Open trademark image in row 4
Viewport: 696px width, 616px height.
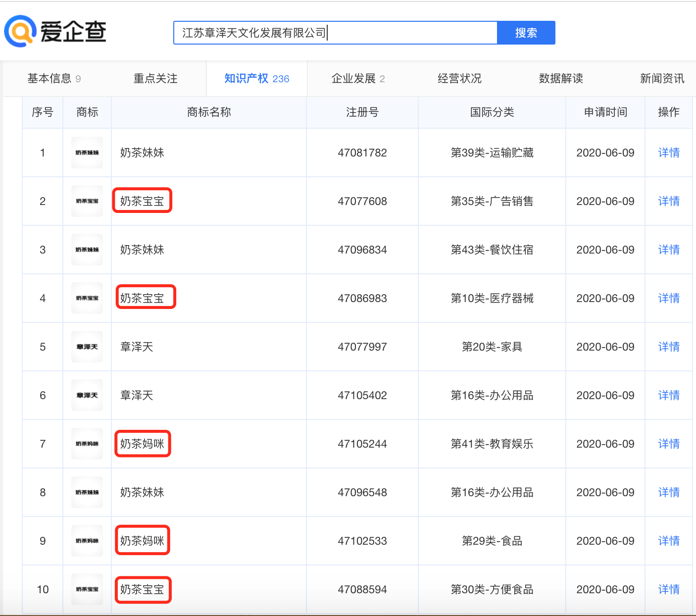click(x=87, y=298)
